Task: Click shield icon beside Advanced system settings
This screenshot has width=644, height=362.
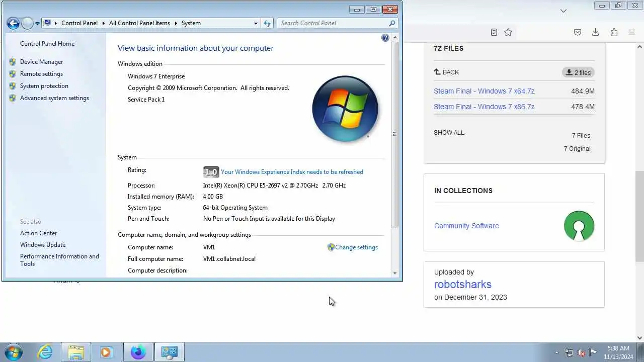Action: pos(13,98)
